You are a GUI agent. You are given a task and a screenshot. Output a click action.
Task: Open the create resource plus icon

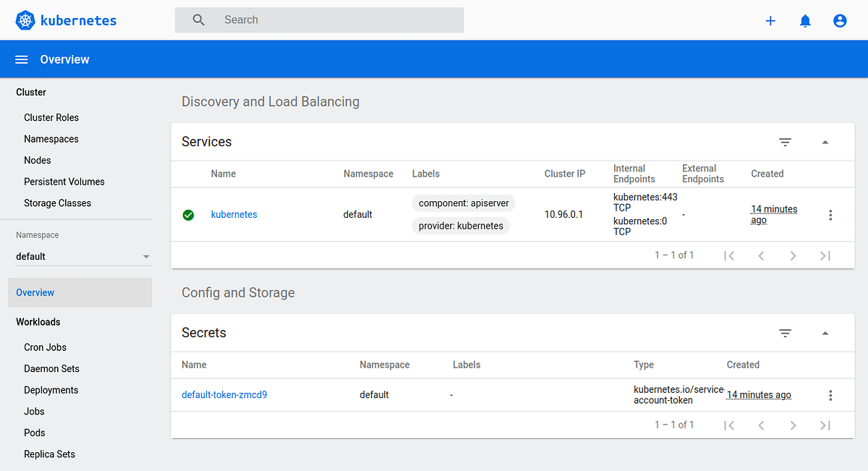coord(770,20)
